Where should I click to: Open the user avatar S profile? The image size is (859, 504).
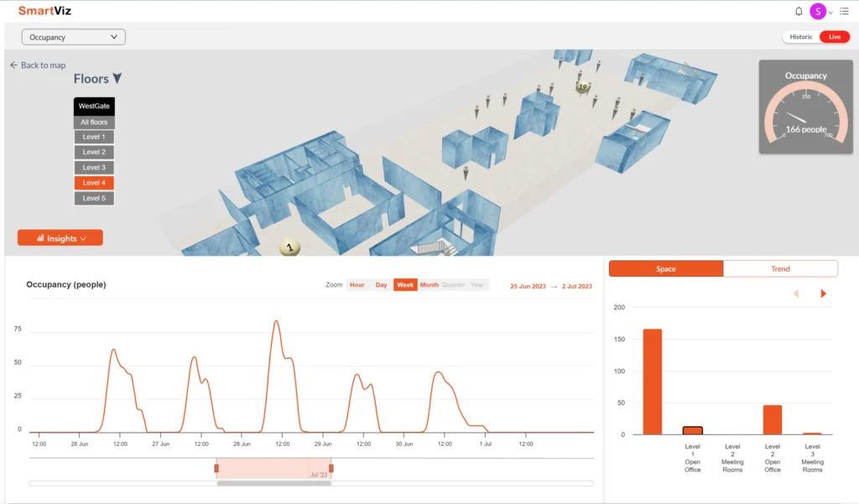coord(817,12)
